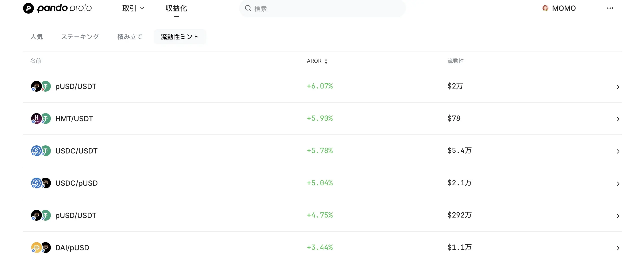Open the USDC/USDT pool link

coord(76,151)
